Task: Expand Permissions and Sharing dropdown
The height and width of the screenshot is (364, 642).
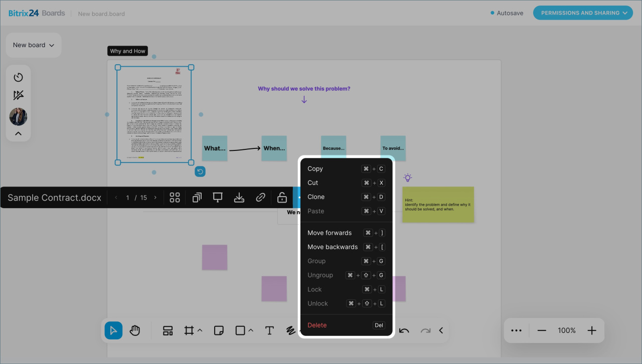Action: coord(582,13)
